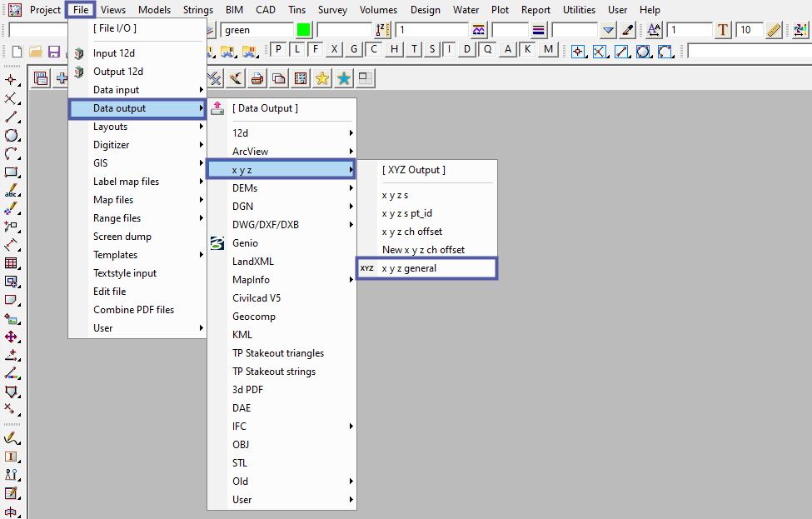The width and height of the screenshot is (812, 519).
Task: Click the blue star icon in toolbar
Action: tap(343, 78)
